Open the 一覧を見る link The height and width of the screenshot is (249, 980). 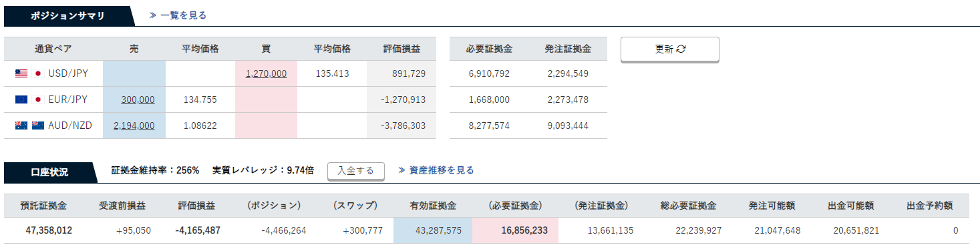tap(183, 15)
